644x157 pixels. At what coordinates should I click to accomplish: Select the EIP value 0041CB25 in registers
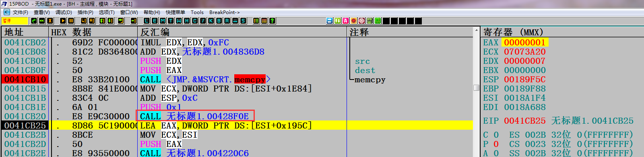[524, 121]
